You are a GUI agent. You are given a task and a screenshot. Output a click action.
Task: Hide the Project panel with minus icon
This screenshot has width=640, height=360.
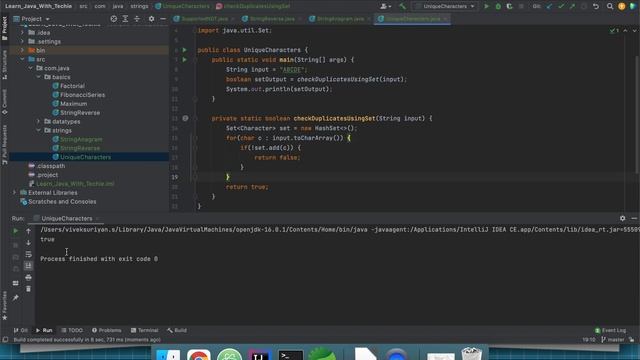pyautogui.click(x=163, y=19)
